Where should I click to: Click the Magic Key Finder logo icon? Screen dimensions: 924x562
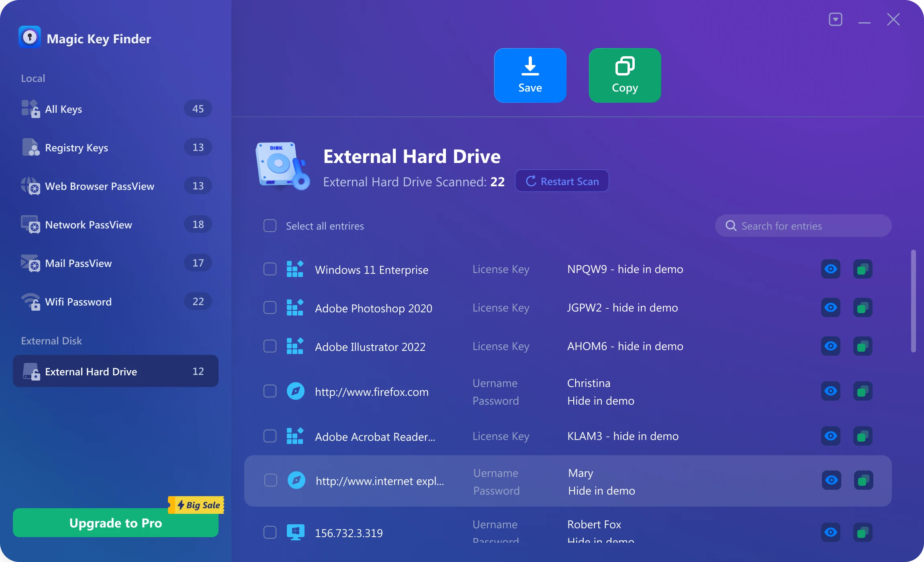coord(30,37)
